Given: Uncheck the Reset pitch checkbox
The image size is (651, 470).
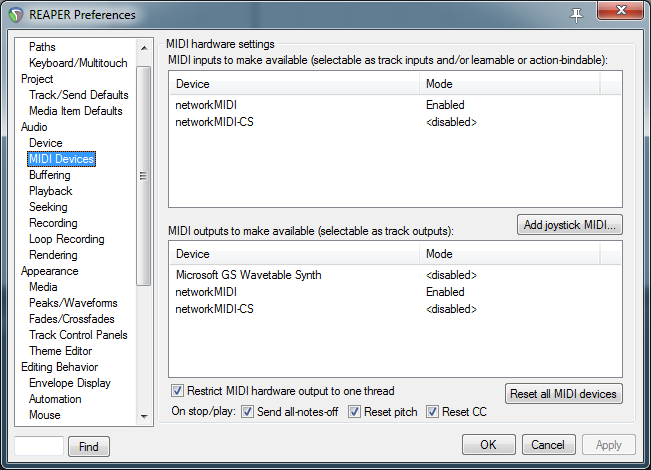Looking at the screenshot, I should coord(355,412).
